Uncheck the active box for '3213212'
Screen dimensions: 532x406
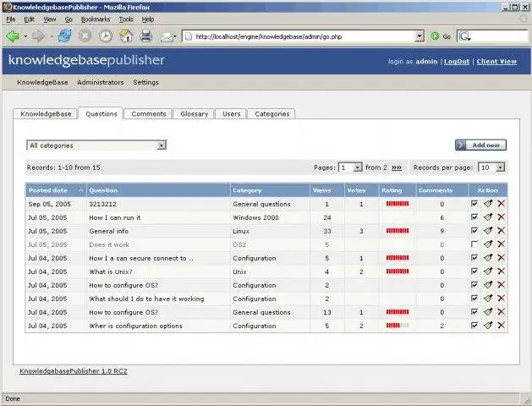474,204
